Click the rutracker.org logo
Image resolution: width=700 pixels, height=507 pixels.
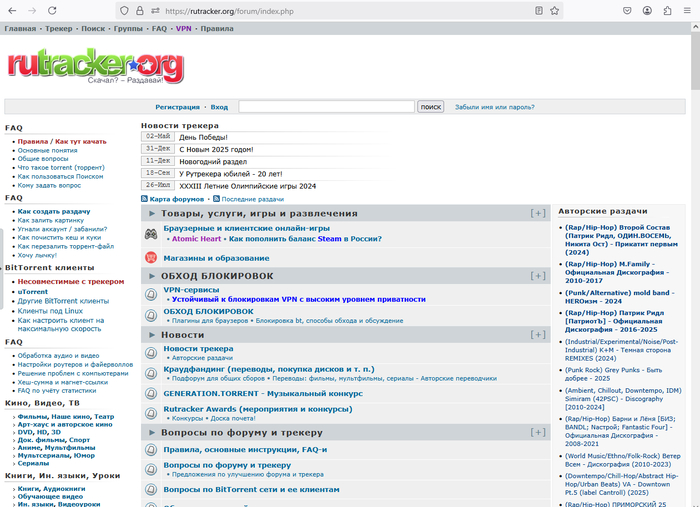pyautogui.click(x=96, y=66)
